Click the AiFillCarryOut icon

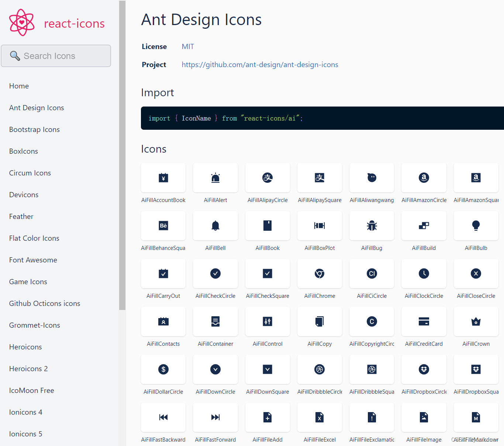coord(163,273)
